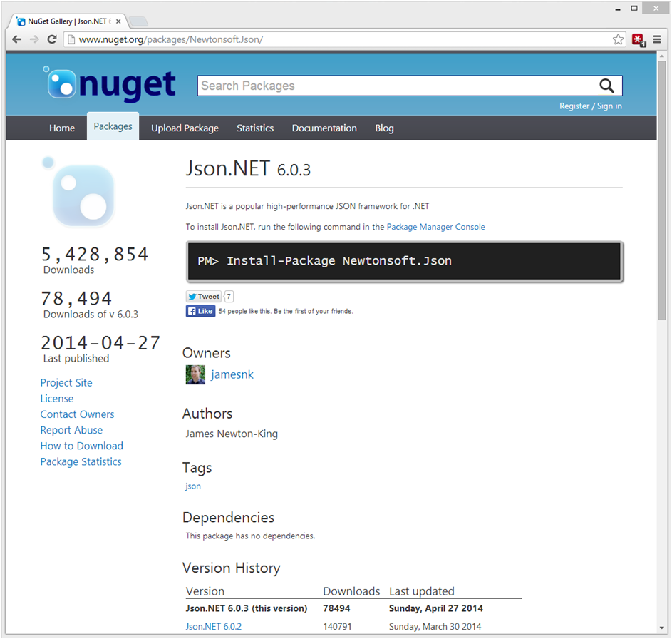Screen dimensions: 672x639
Task: Go to the Upload Package tab
Action: 185,128
